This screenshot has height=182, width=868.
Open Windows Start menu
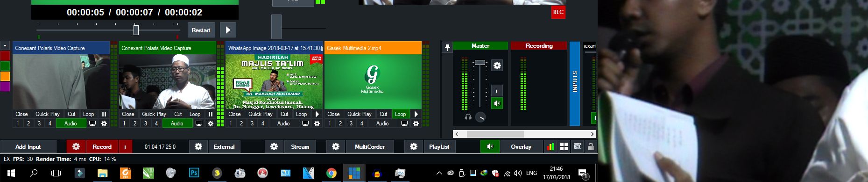click(x=11, y=173)
